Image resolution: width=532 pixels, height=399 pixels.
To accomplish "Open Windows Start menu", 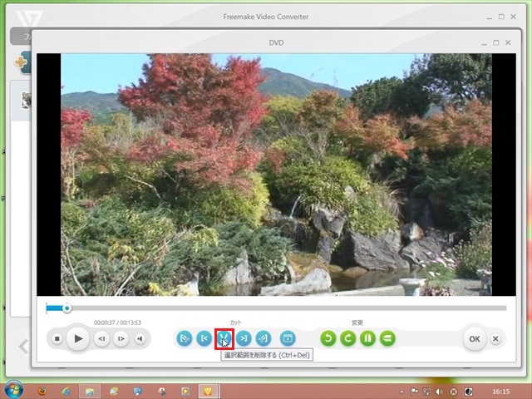I will coord(13,390).
